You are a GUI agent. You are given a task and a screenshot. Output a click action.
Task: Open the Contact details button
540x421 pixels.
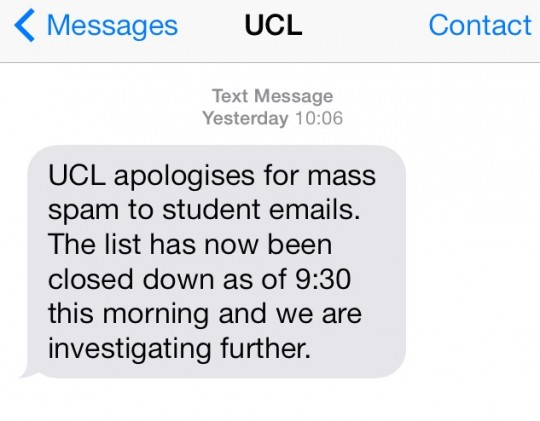[x=480, y=25]
